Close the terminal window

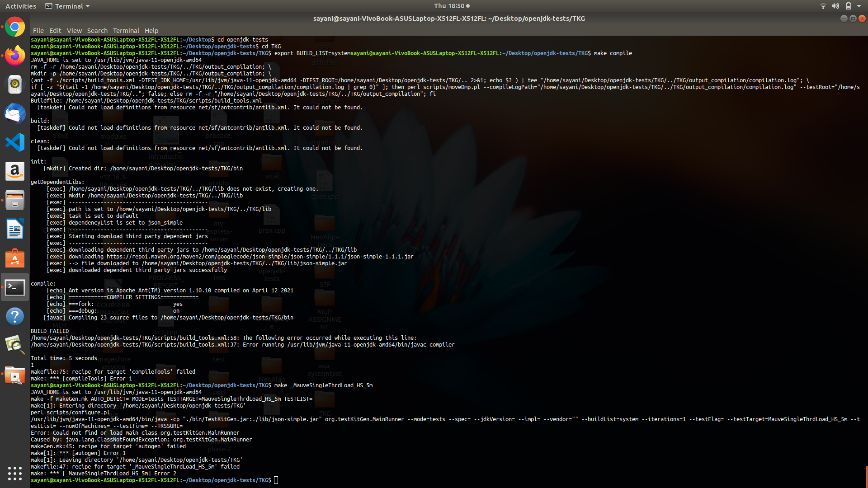point(862,19)
